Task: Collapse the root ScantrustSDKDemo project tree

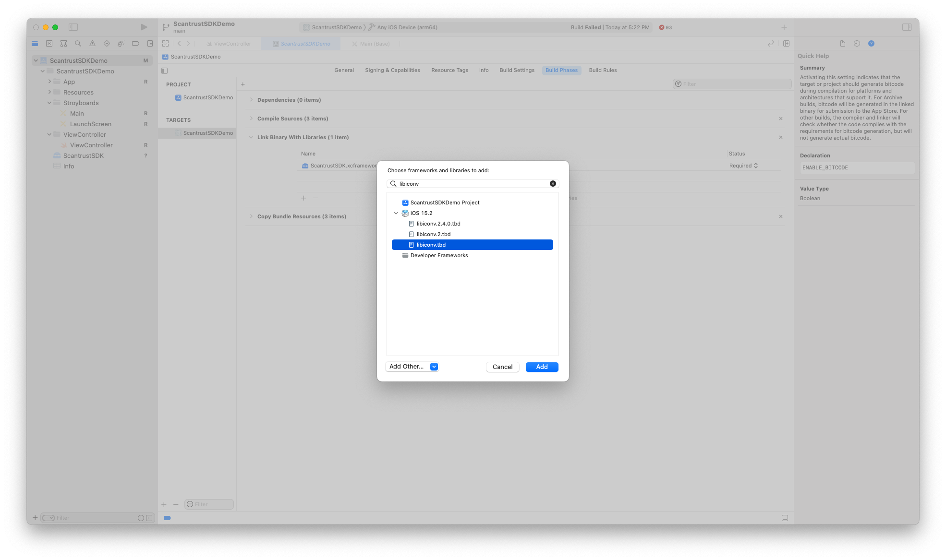Action: (x=36, y=60)
